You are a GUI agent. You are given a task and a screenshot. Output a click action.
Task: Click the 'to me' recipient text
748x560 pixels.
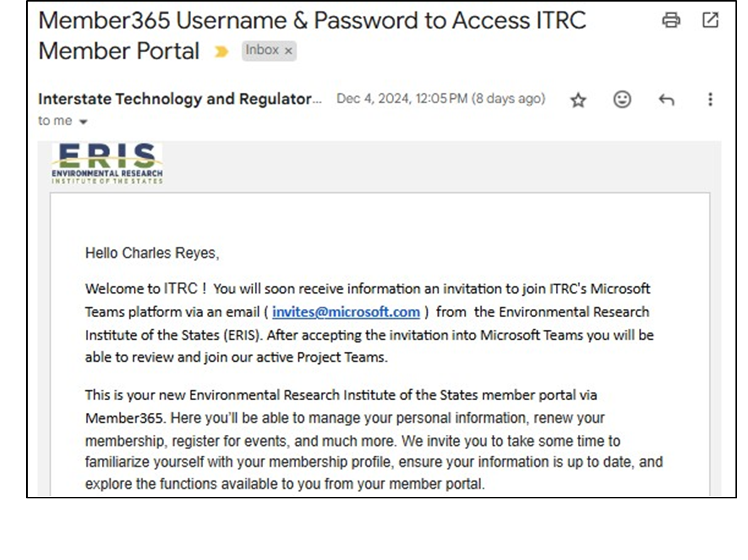(55, 121)
